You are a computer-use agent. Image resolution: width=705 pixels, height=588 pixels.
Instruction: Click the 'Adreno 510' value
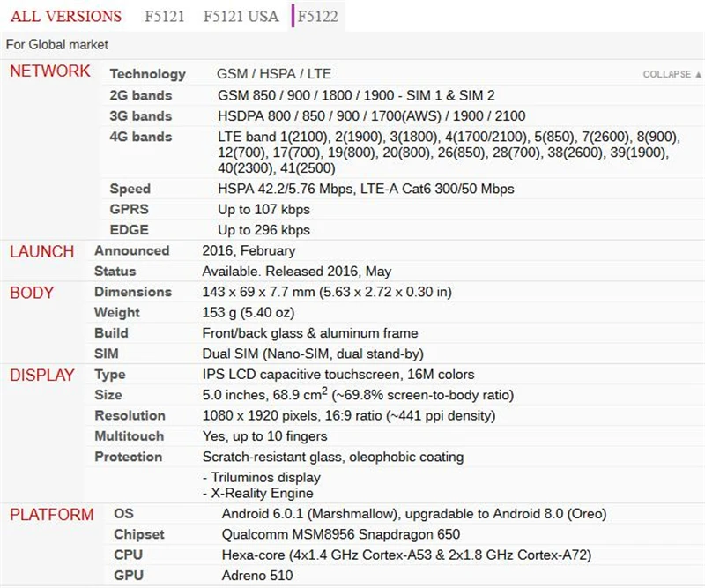click(257, 576)
